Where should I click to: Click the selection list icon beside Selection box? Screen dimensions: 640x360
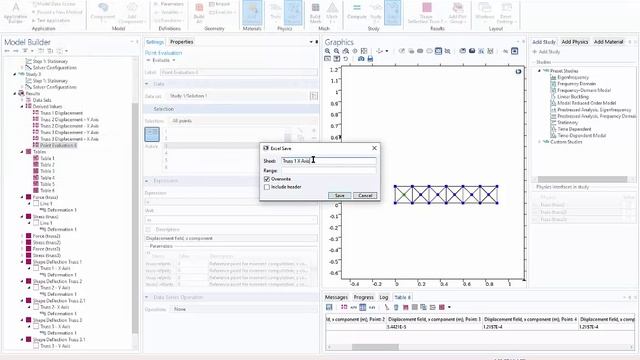(x=152, y=134)
